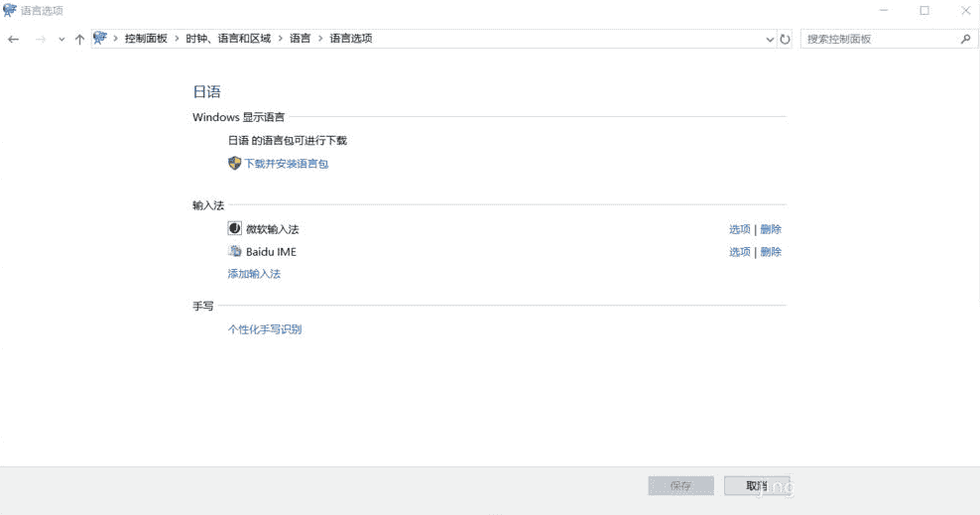Select 语言选项 breadcrumb
Screen dimensions: 980x515
click(x=350, y=39)
